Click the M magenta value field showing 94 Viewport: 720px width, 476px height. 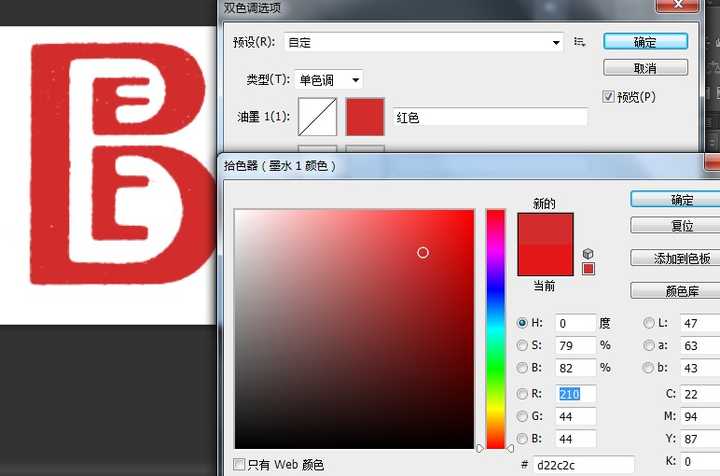coord(700,417)
